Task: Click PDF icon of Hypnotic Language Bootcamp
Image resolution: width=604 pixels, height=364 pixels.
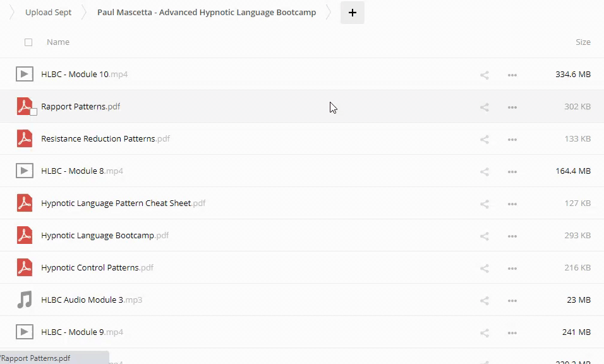Action: click(x=25, y=235)
